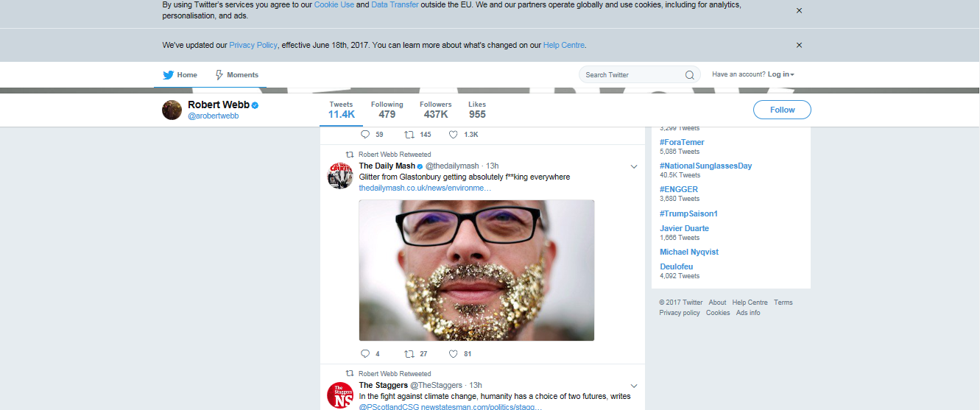Open the Privacy Policy link in banner
This screenshot has width=980, height=410.
(253, 45)
